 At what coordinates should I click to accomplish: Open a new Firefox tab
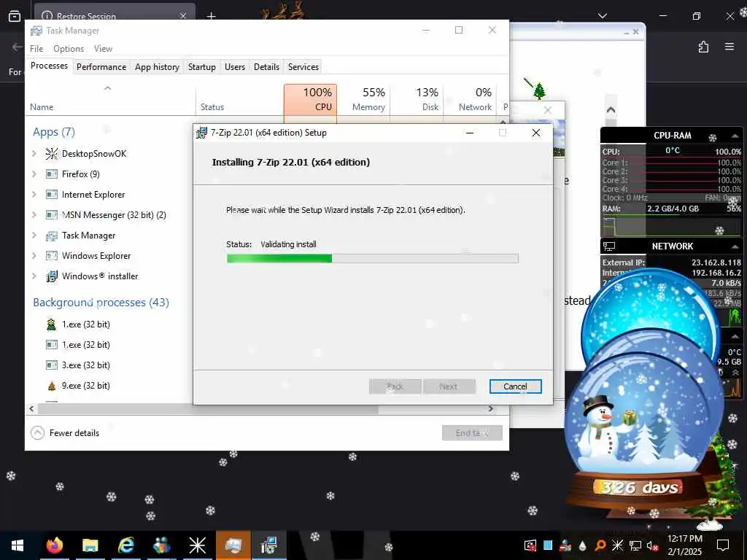coord(211,16)
